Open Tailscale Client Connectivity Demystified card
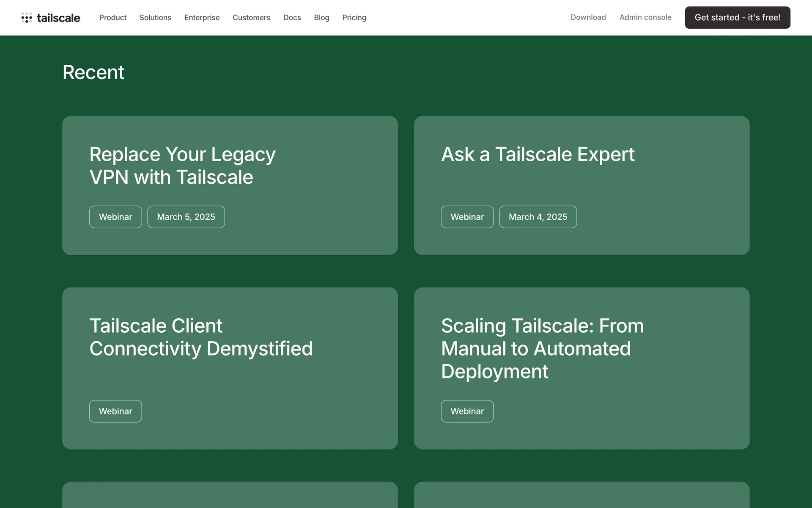The width and height of the screenshot is (812, 508). click(x=201, y=337)
